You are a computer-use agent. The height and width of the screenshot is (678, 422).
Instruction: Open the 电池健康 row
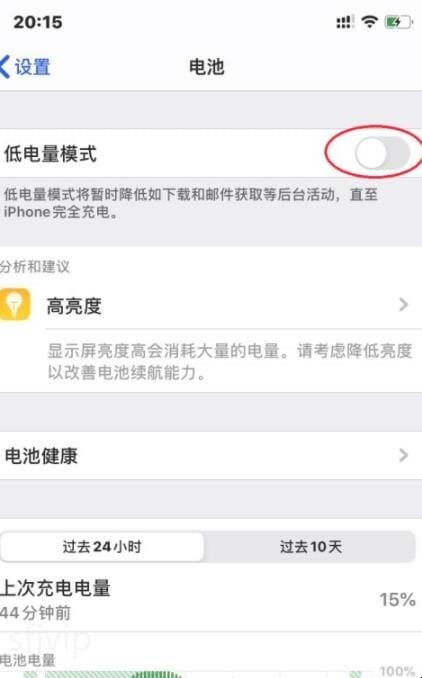tap(211, 455)
